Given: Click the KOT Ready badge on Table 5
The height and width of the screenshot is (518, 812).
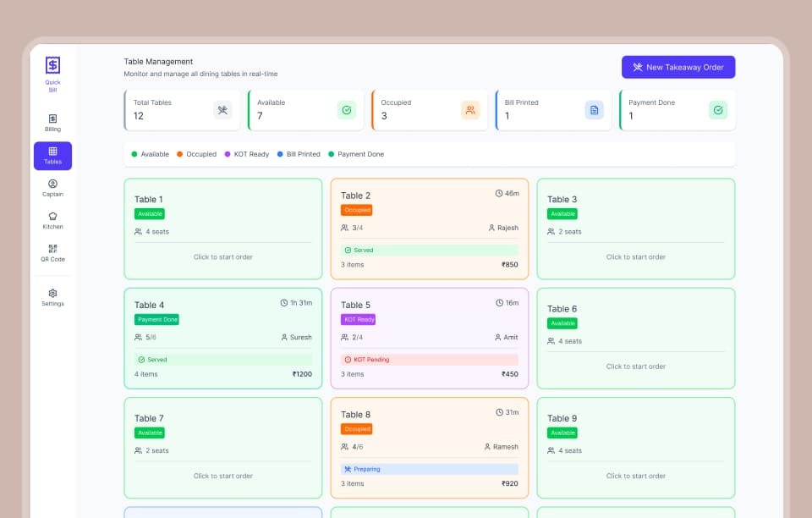Looking at the screenshot, I should point(359,320).
